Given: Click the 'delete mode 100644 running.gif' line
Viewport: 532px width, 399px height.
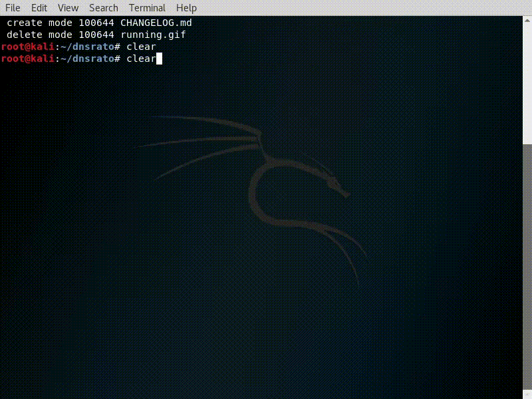Looking at the screenshot, I should click(x=96, y=35).
